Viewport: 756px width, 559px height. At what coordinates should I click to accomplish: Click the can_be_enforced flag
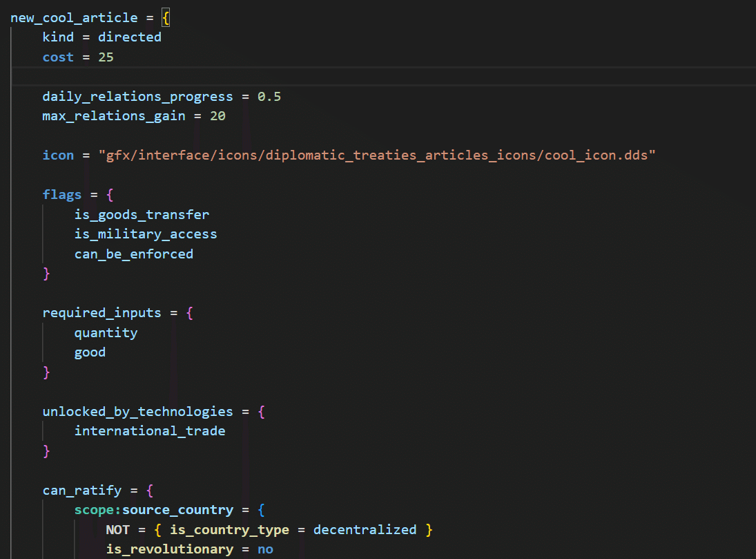pyautogui.click(x=134, y=254)
